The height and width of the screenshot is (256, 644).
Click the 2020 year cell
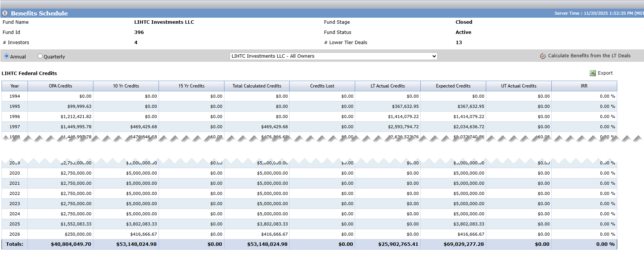click(15, 173)
